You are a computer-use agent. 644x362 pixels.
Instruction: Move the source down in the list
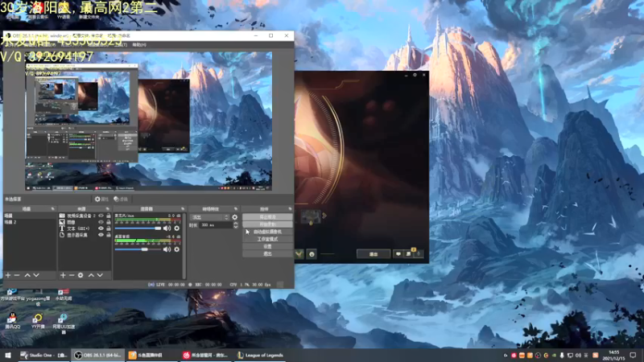tap(100, 275)
